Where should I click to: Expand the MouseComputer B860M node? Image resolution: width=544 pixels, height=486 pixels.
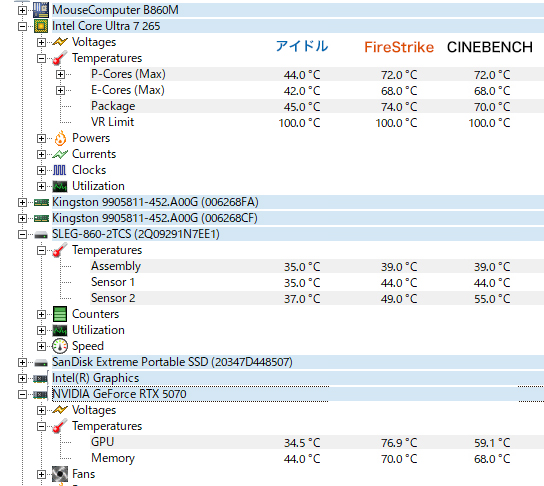(22, 10)
